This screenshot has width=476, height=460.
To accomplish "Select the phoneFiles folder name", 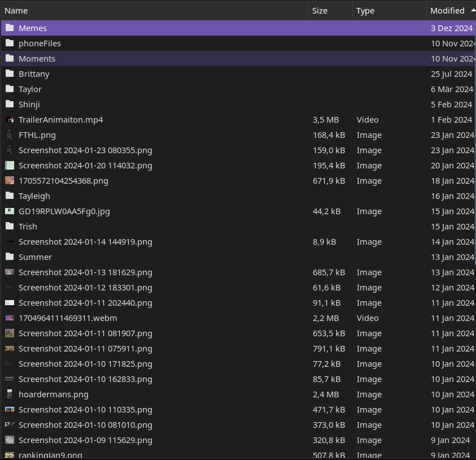I will click(40, 44).
